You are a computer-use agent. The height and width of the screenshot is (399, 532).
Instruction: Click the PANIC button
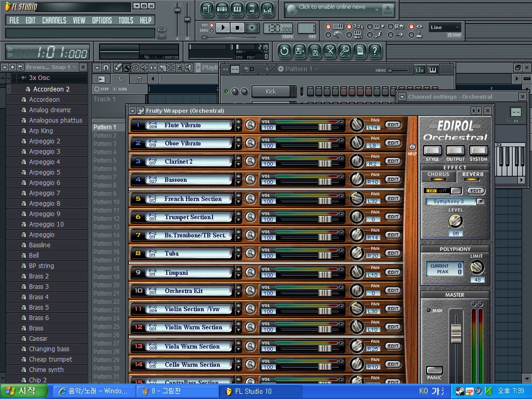(x=435, y=370)
